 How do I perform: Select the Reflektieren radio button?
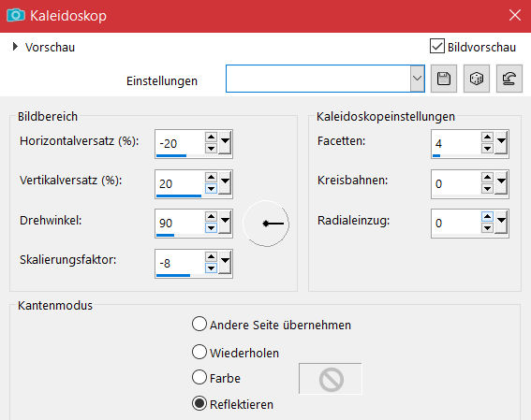pyautogui.click(x=199, y=403)
